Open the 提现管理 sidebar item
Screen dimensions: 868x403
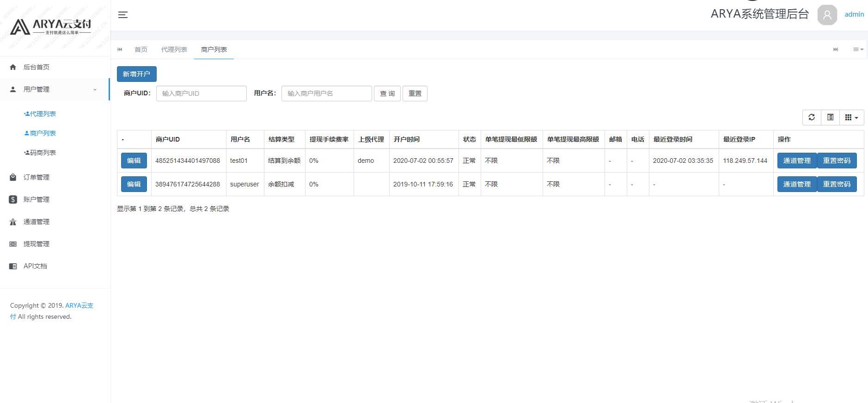click(55, 244)
